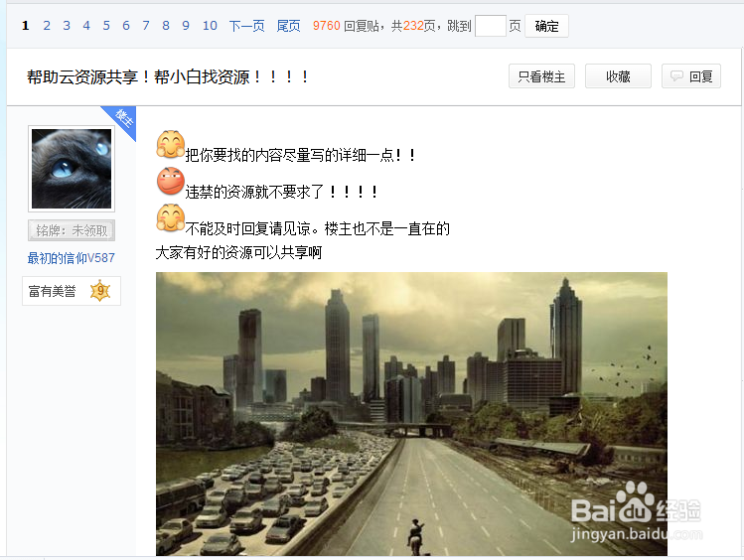Click the 富有美誉 rank title
The image size is (744, 560).
[x=53, y=291]
